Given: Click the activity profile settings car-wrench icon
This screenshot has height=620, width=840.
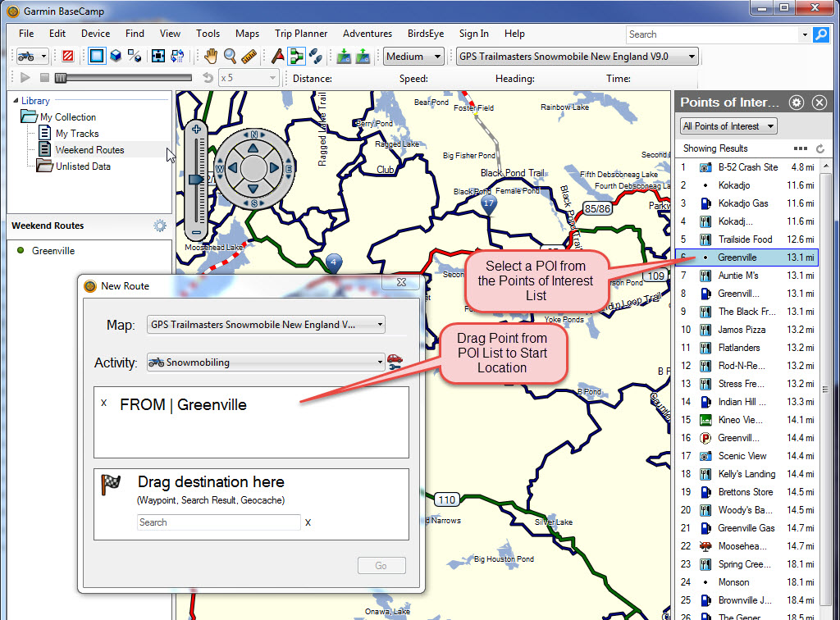Looking at the screenshot, I should tap(395, 362).
